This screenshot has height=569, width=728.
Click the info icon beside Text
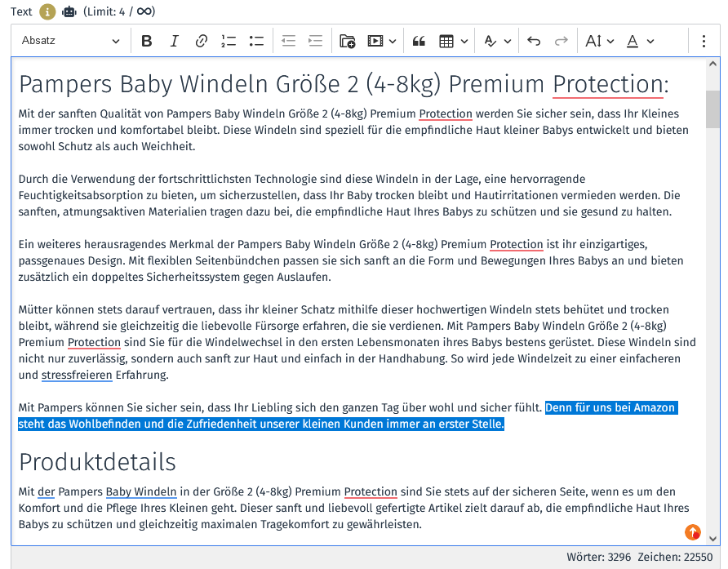(47, 11)
